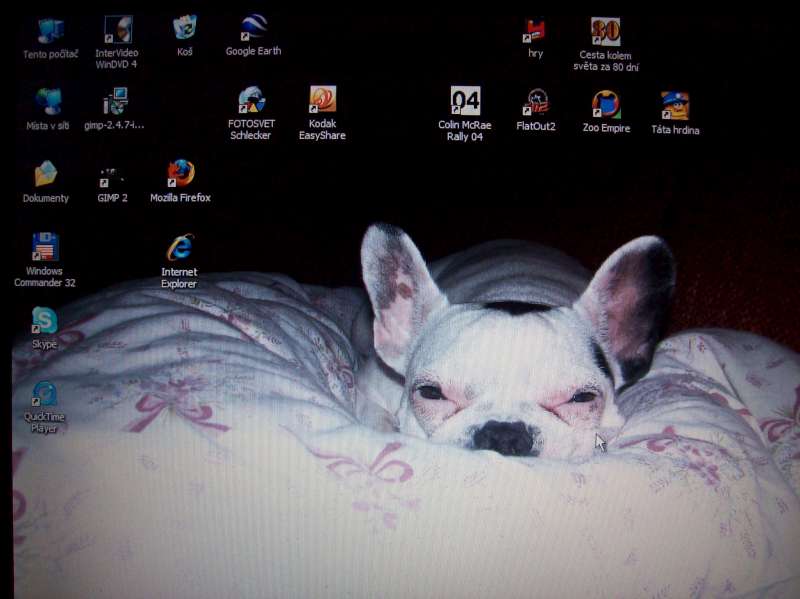Screen dimensions: 800x599
Task: Click the Skype desktop icon
Action: 45,321
